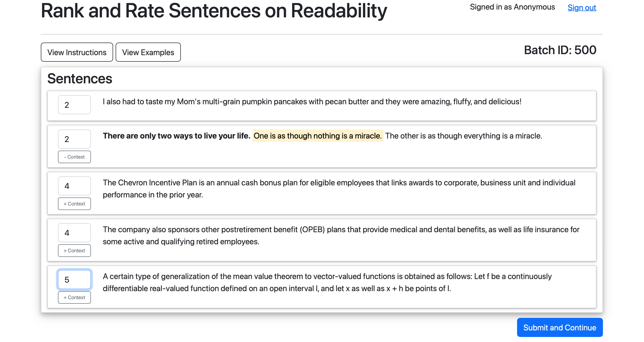Click the rating box for the miracle sentence
The height and width of the screenshot is (342, 644).
point(74,139)
